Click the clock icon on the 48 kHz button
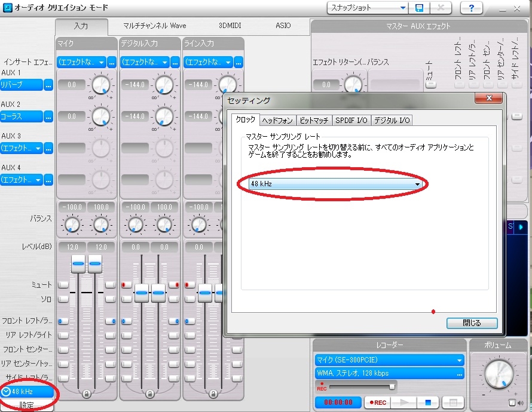The width and height of the screenshot is (532, 412). click(x=6, y=392)
